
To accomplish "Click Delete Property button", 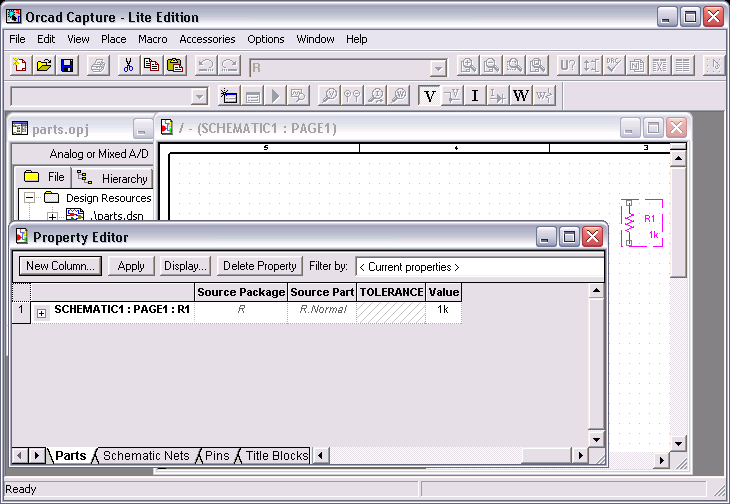I will pyautogui.click(x=260, y=266).
